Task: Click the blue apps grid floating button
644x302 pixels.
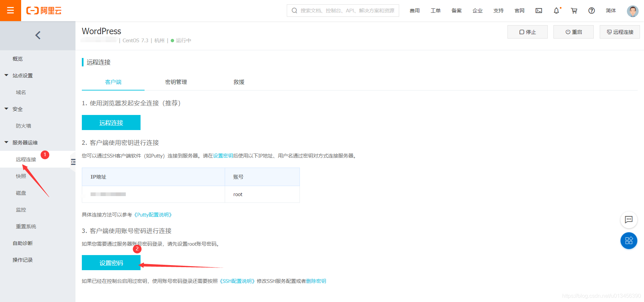Action: click(x=629, y=241)
